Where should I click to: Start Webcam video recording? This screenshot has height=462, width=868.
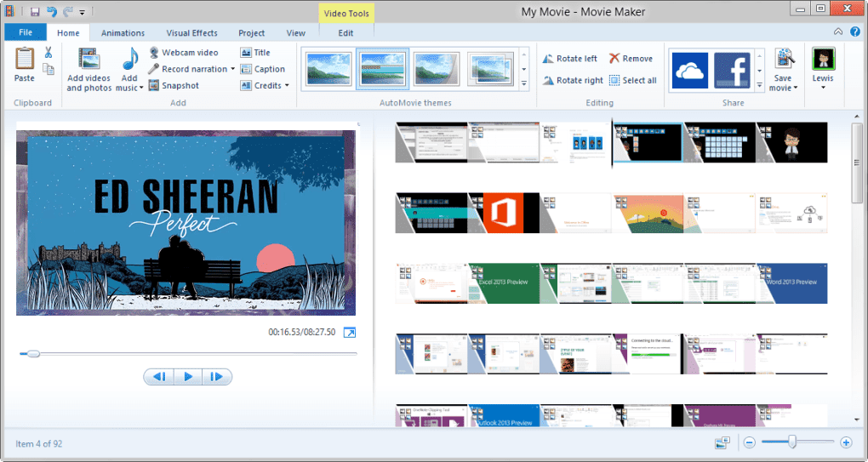[x=184, y=53]
